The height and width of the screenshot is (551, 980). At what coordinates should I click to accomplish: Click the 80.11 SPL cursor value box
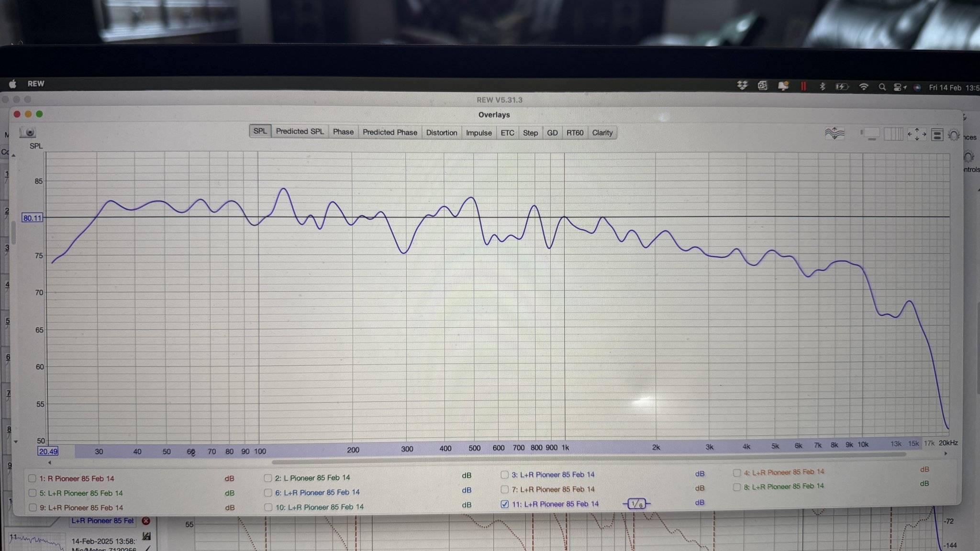click(x=33, y=218)
